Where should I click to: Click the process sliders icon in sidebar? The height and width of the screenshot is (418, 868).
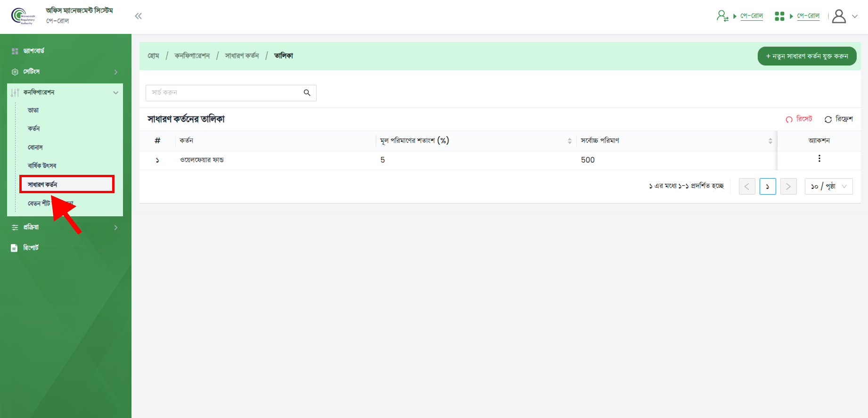(15, 228)
